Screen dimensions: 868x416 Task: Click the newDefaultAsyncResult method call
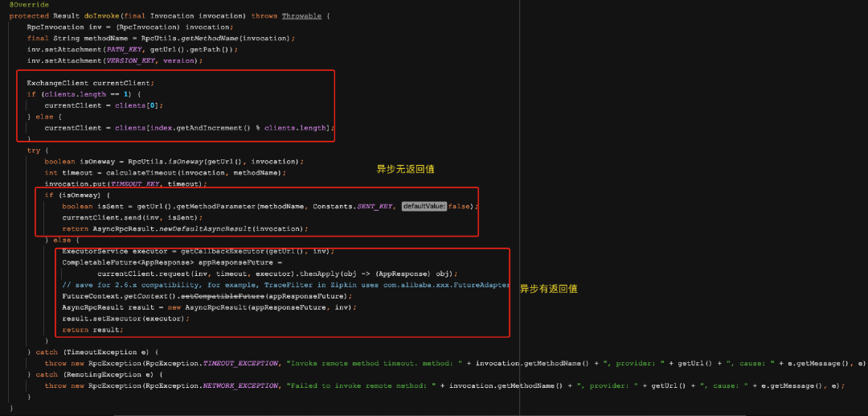[204, 229]
